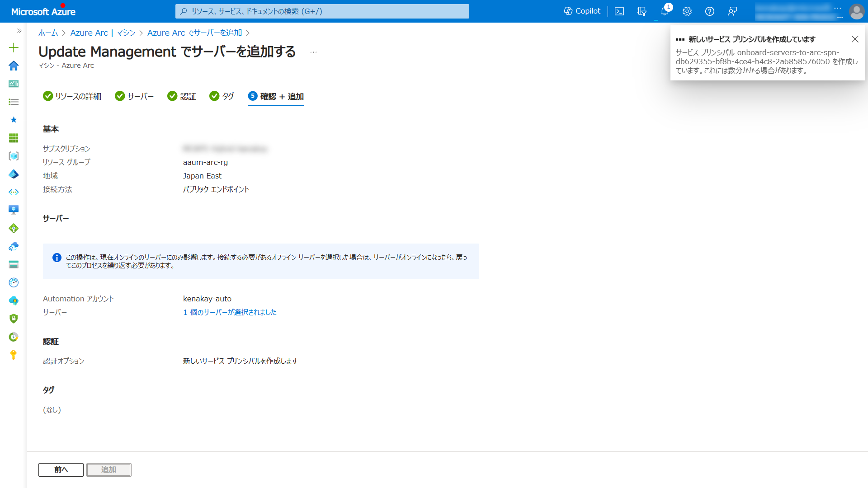The width and height of the screenshot is (868, 488).
Task: Select the 確認 + 追加 tab
Action: pos(276,96)
